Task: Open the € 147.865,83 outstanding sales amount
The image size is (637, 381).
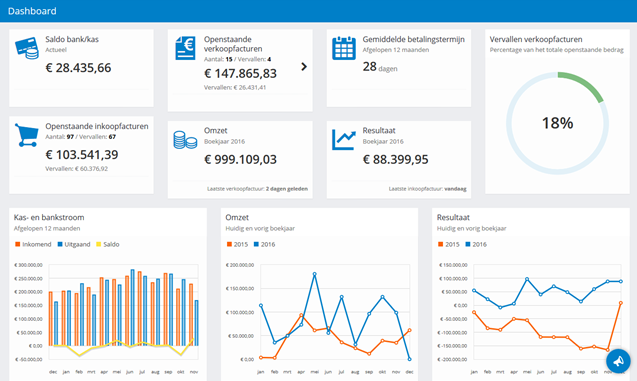Action: point(240,74)
